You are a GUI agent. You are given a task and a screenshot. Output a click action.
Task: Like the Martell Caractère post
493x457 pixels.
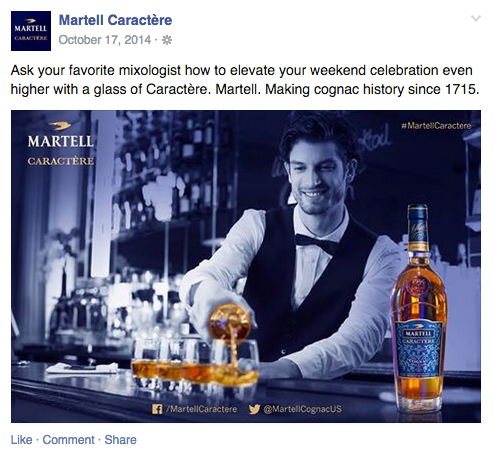[x=21, y=440]
